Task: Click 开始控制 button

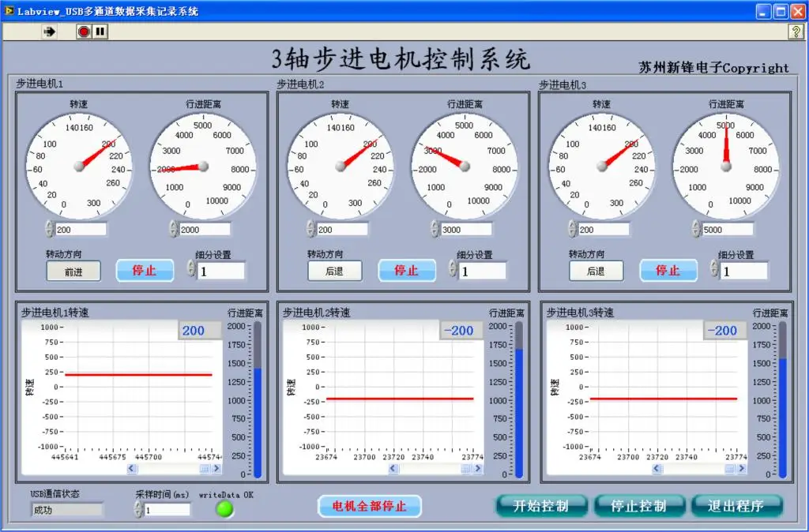Action: point(541,506)
